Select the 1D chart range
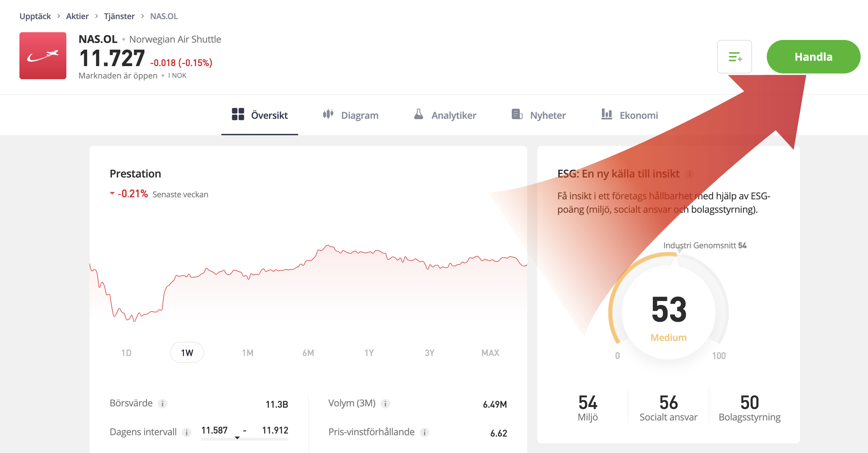 click(x=126, y=353)
